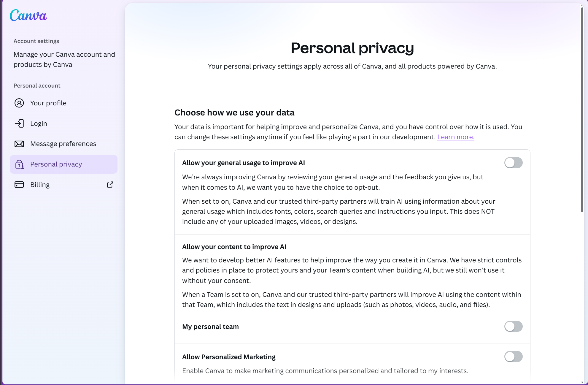Open the Your profile settings page

tap(48, 103)
